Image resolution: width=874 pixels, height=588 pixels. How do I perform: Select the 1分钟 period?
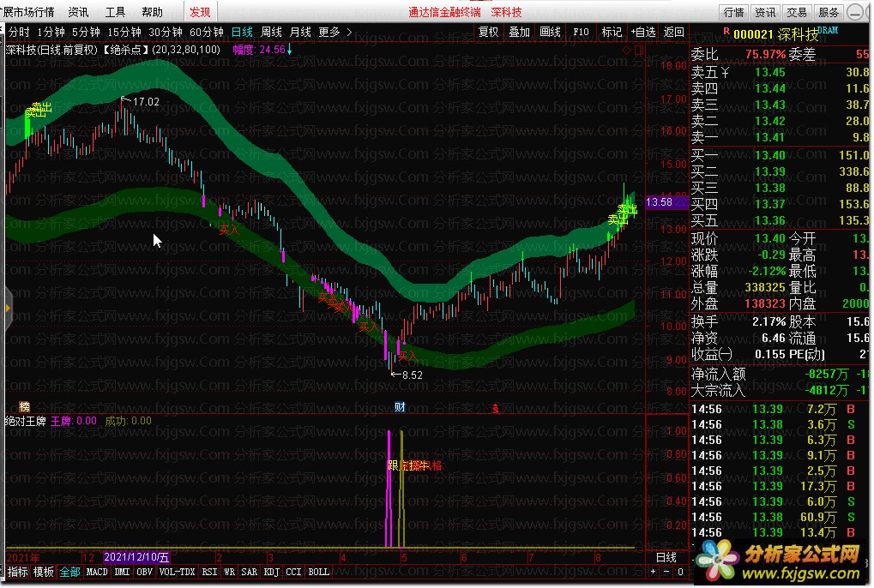(51, 33)
